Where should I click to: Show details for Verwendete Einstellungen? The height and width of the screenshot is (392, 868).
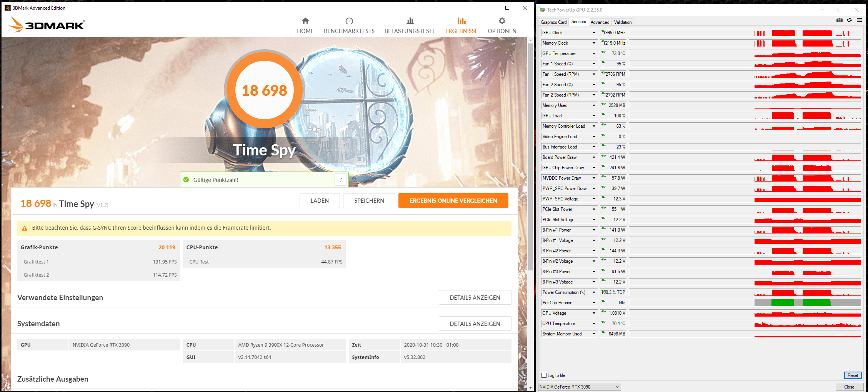point(475,298)
